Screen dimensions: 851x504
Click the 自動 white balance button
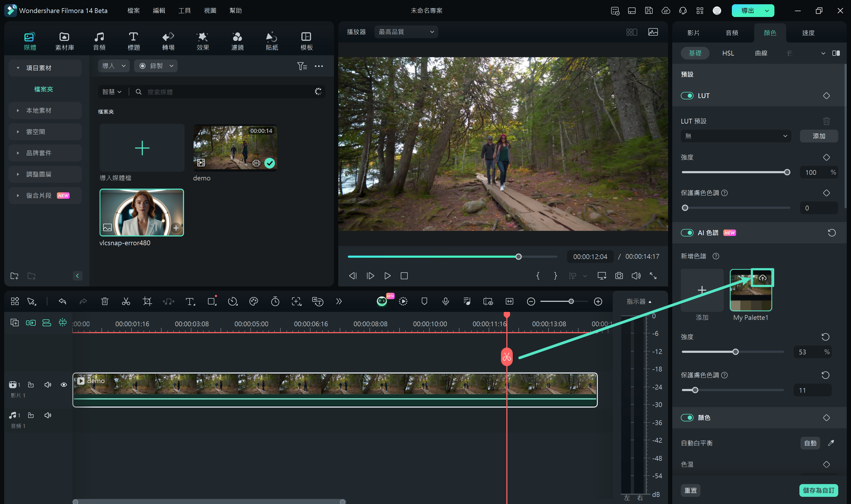pos(810,443)
